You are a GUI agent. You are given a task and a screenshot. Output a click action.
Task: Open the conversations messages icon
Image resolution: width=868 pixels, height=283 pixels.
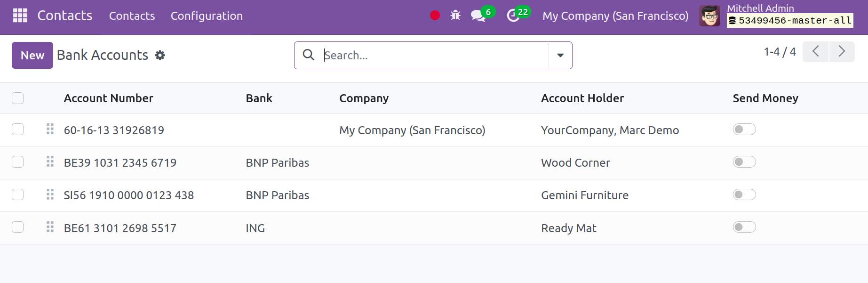(x=478, y=16)
